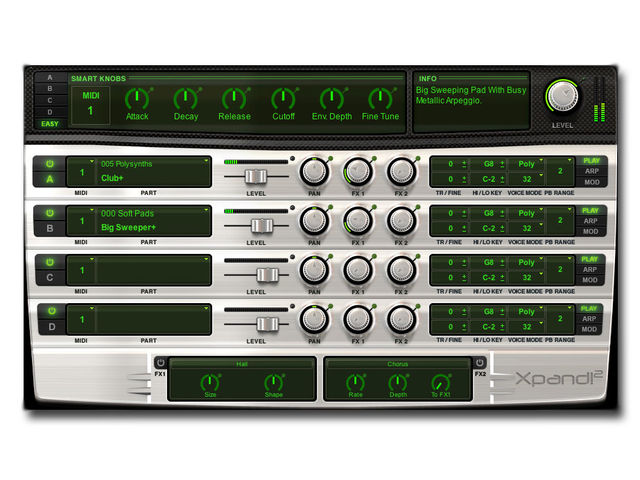The image size is (640, 480).
Task: Select smart knobs tab A
Action: [x=50, y=78]
